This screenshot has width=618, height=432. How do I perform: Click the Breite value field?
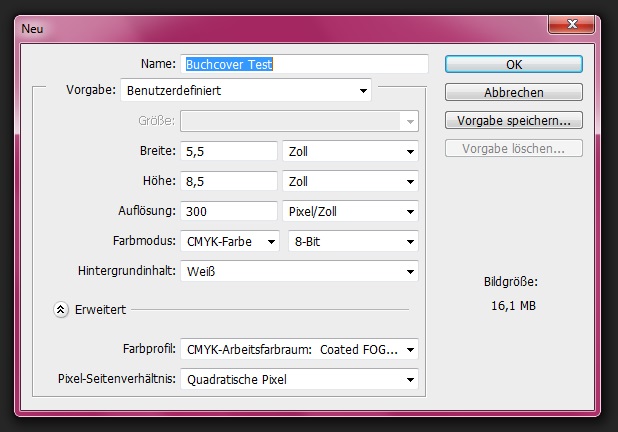[x=229, y=151]
